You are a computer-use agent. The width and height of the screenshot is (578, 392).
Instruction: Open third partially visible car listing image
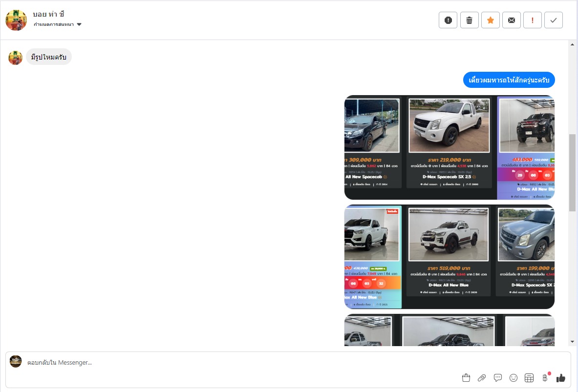pyautogui.click(x=450, y=330)
